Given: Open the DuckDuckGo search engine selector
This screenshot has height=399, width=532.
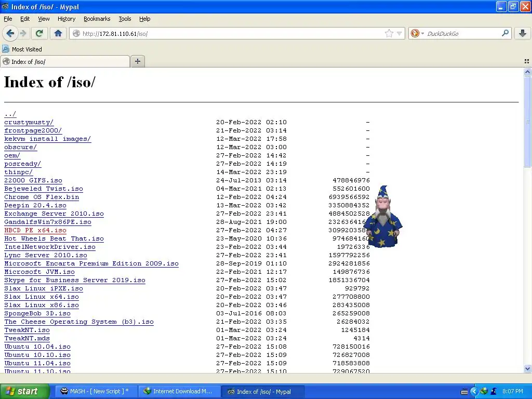Looking at the screenshot, I should click(417, 33).
